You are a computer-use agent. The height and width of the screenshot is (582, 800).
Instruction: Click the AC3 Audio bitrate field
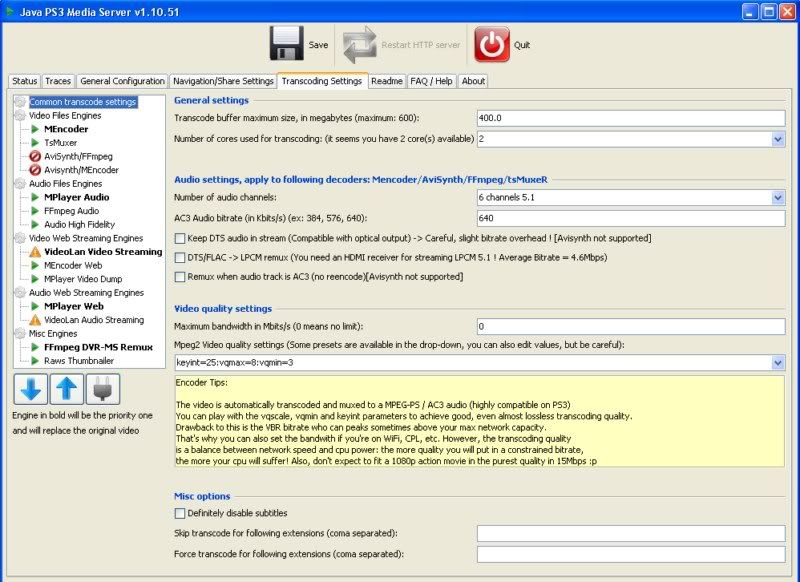pos(631,218)
